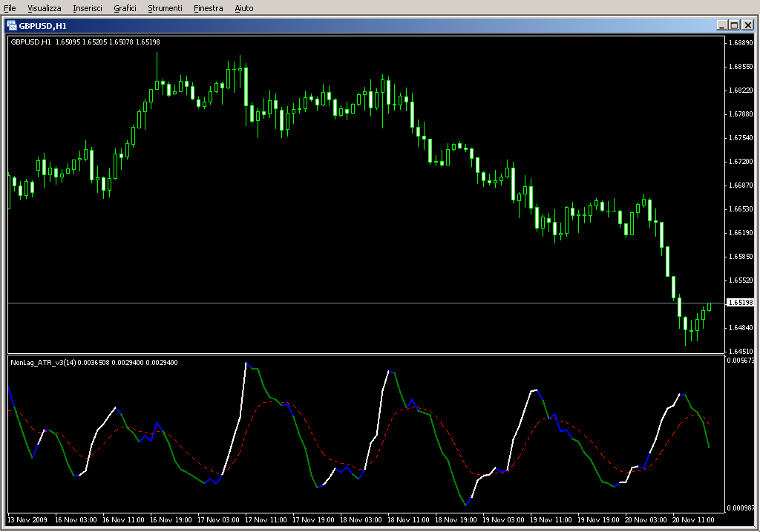This screenshot has width=760, height=532.
Task: Click the GBPUSD,H1 chart window icon
Action: [12, 26]
